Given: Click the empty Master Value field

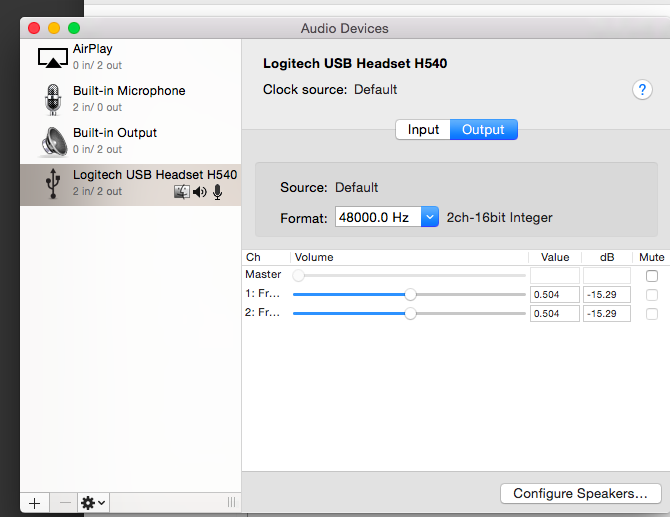Looking at the screenshot, I should (555, 276).
